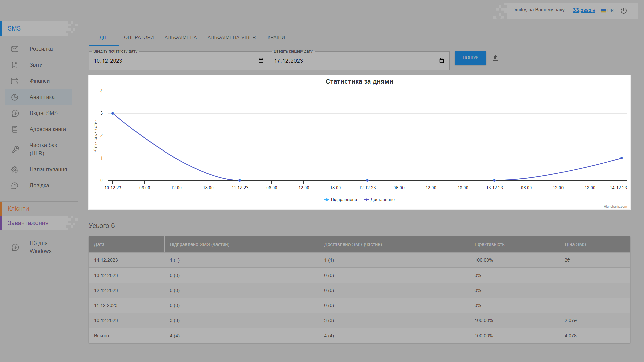
Task: Click the 10.12.23 data point on chart
Action: [113, 113]
